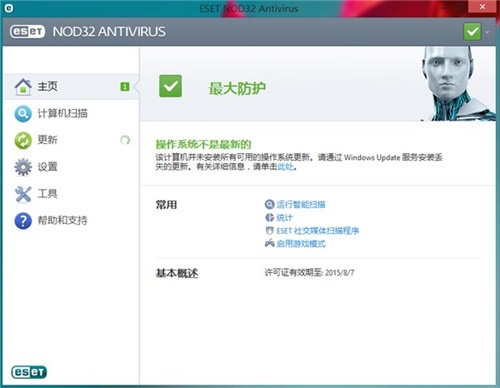Click the robot figure in the banner

tap(458, 83)
